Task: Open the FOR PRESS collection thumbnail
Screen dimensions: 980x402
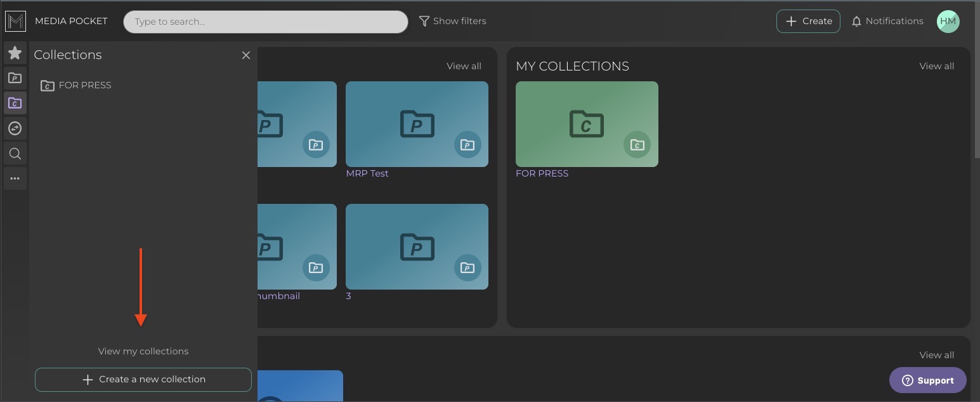Action: pos(587,124)
